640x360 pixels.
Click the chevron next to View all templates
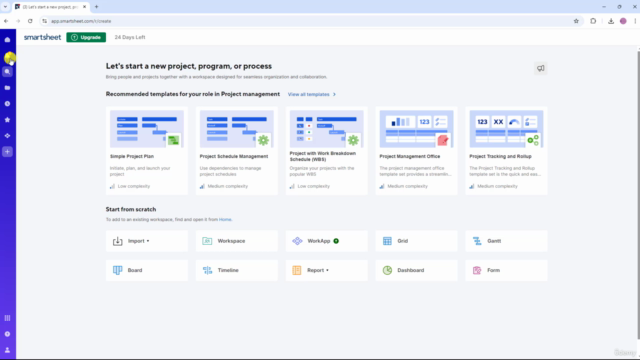coord(334,94)
